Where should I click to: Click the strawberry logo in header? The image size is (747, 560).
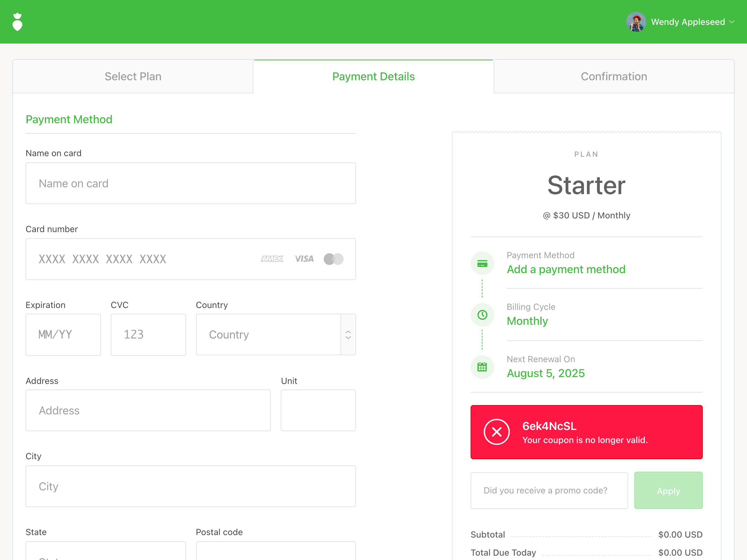coord(17,22)
